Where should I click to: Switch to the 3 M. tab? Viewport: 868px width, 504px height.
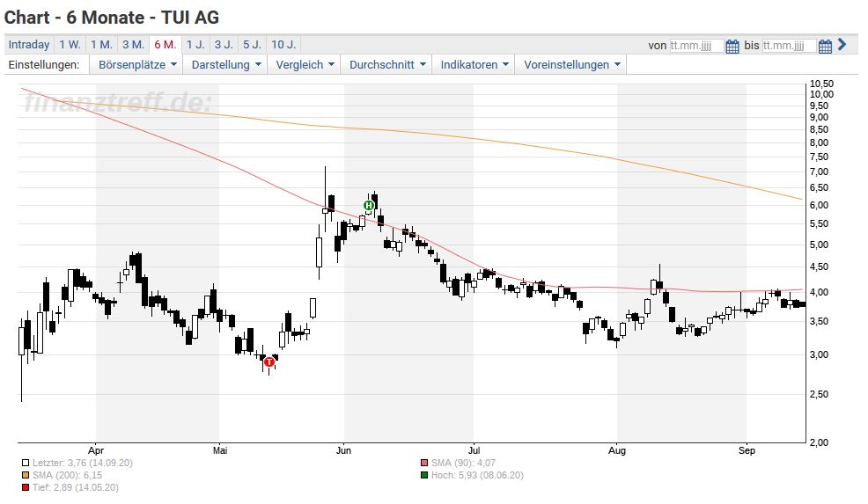pos(134,45)
